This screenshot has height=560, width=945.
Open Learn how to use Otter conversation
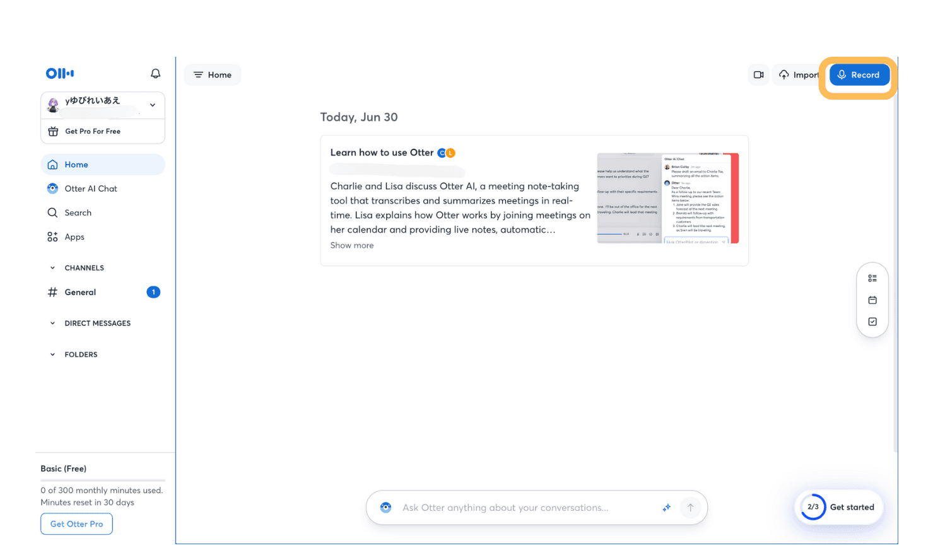(x=382, y=153)
